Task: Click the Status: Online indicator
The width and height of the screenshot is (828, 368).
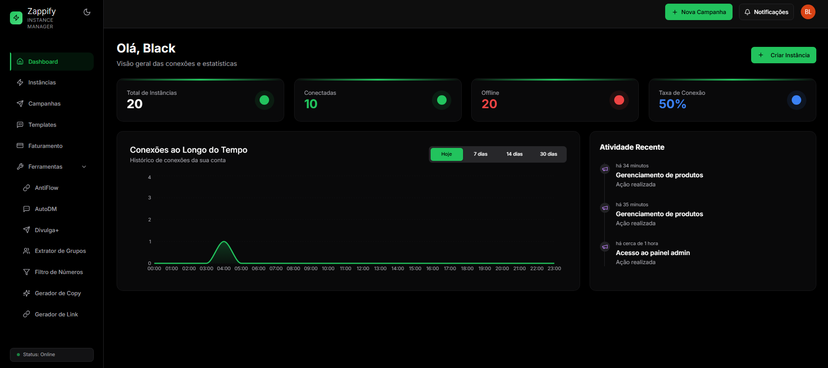Action: 52,354
